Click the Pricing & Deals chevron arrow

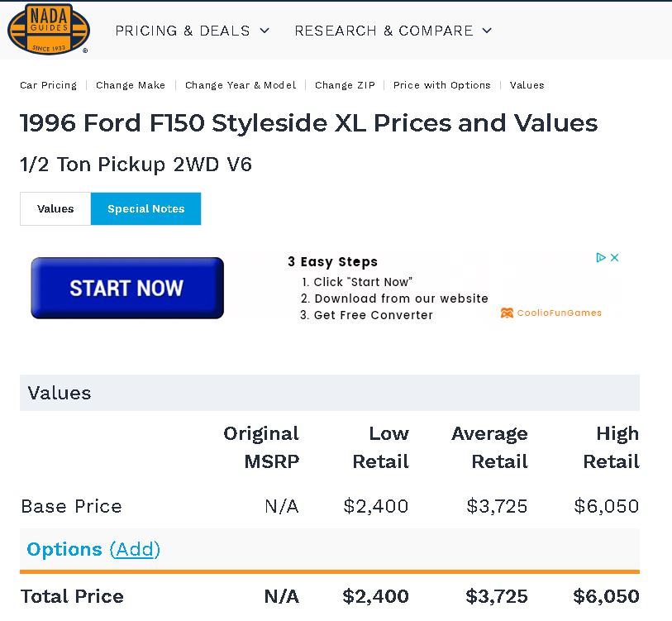pos(265,31)
